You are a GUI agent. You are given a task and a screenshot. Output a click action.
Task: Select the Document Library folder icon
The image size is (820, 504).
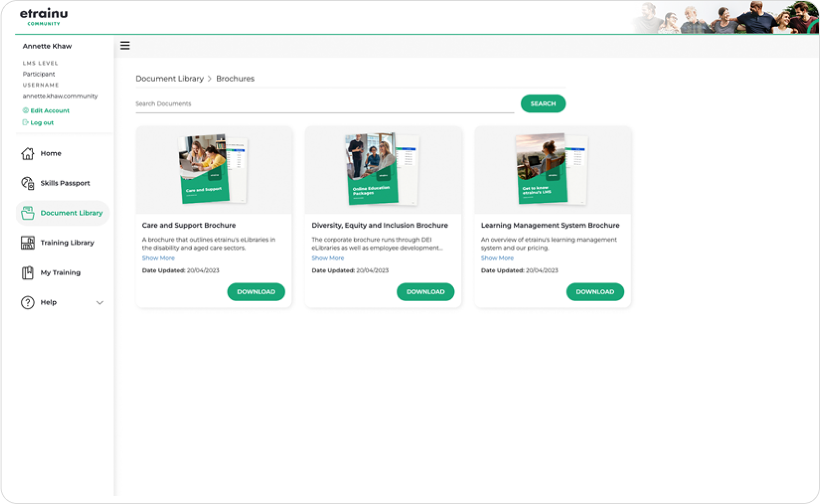pos(27,213)
